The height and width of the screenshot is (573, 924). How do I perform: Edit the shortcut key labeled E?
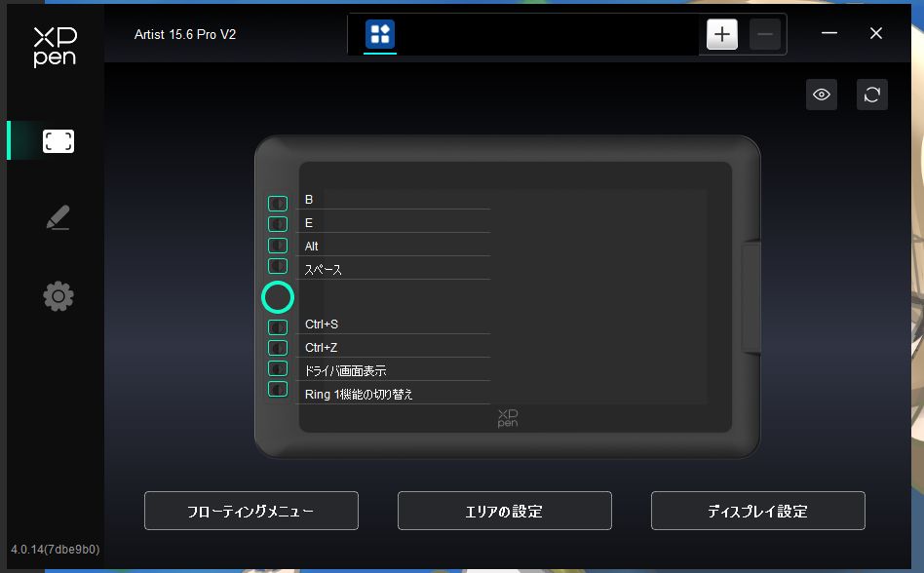tap(395, 223)
